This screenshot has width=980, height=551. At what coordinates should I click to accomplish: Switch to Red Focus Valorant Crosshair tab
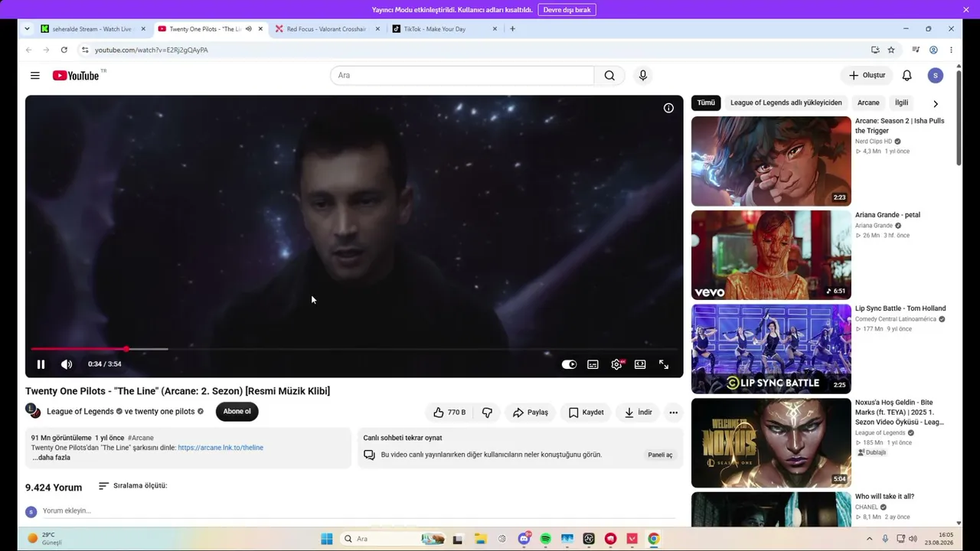(x=327, y=29)
